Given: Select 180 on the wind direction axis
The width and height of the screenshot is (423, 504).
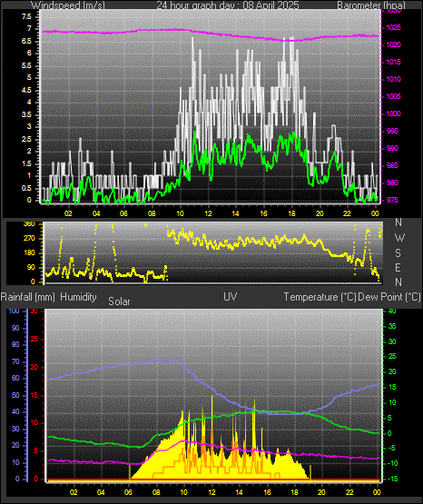Looking at the screenshot, I should point(30,253).
